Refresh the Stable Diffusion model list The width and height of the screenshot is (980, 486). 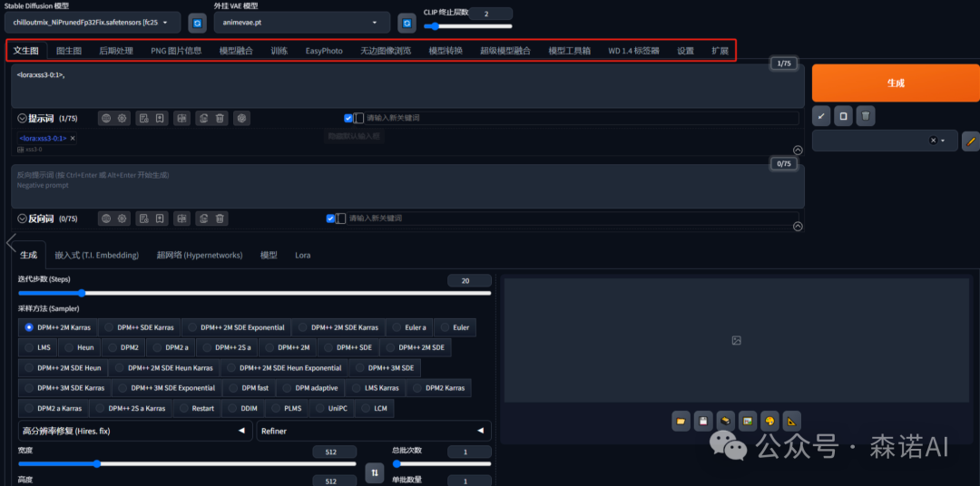coord(198,23)
